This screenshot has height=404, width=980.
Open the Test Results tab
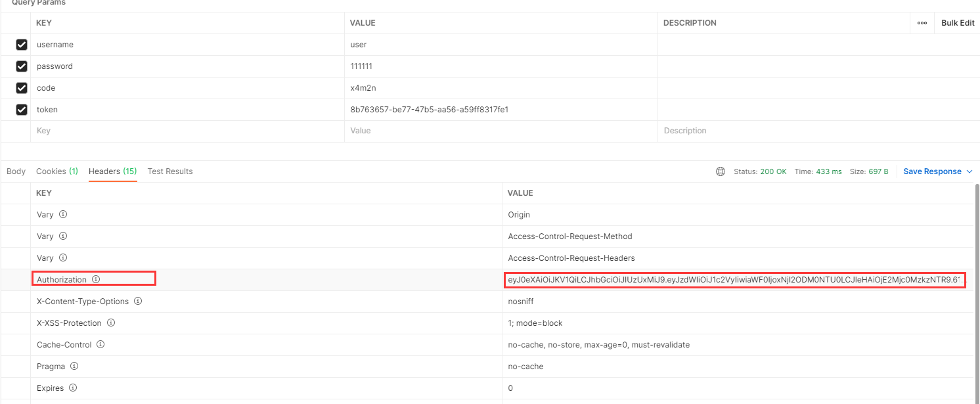point(170,171)
